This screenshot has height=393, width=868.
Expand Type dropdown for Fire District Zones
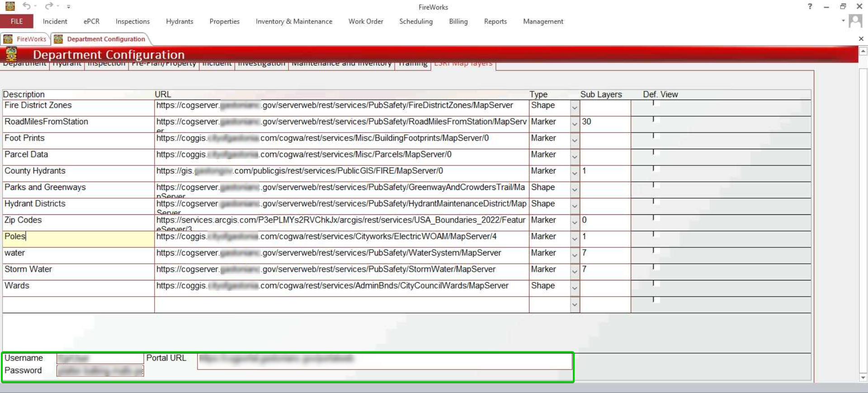coord(575,108)
